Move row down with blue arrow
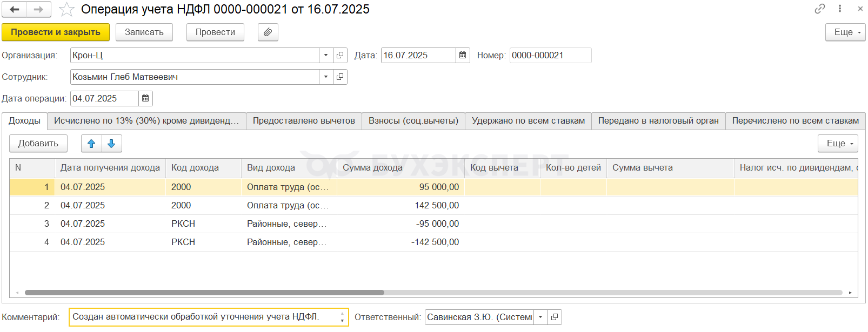Viewport: 868px width, 332px height. (111, 144)
